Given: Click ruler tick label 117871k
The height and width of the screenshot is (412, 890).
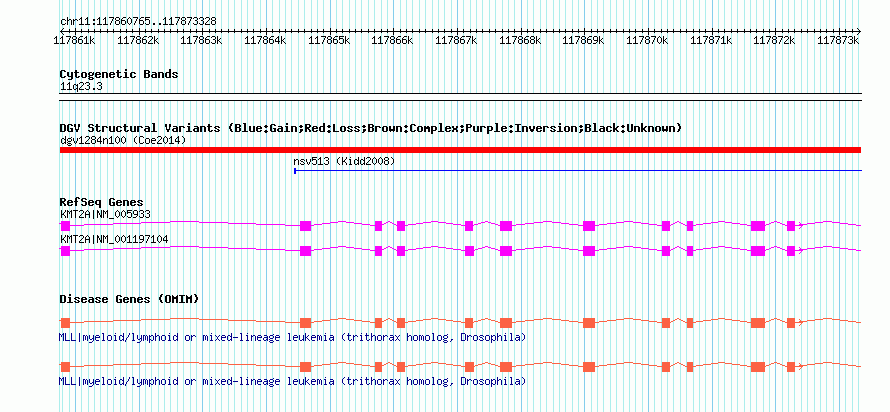Looking at the screenshot, I should coord(711,40).
